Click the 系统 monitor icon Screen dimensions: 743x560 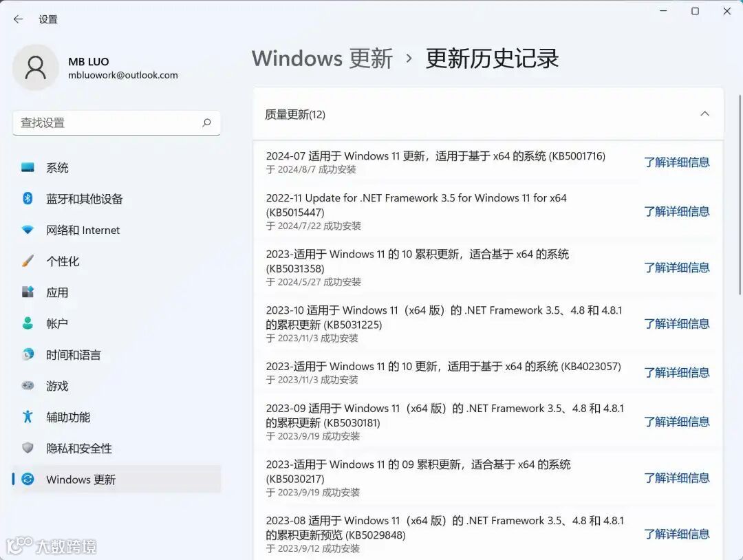28,168
